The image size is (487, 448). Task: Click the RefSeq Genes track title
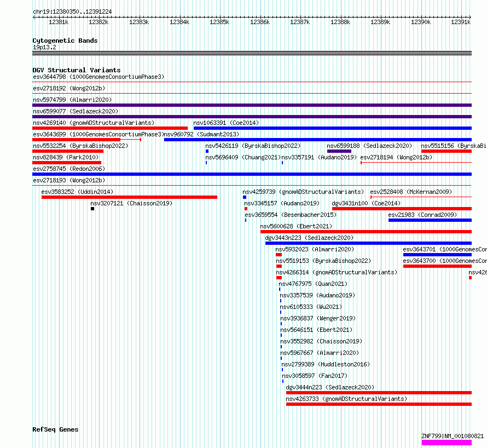click(55, 430)
